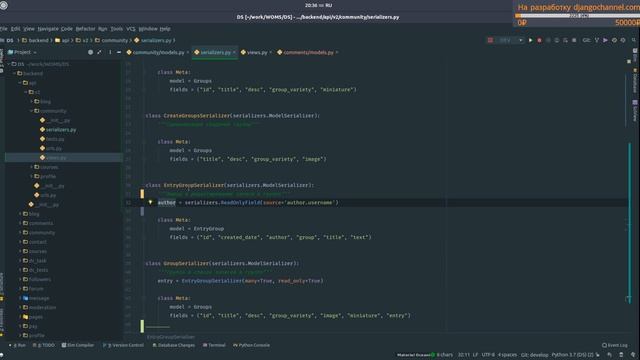640x360 pixels.
Task: Click the UTF-8 encoding in the status bar
Action: click(488, 355)
